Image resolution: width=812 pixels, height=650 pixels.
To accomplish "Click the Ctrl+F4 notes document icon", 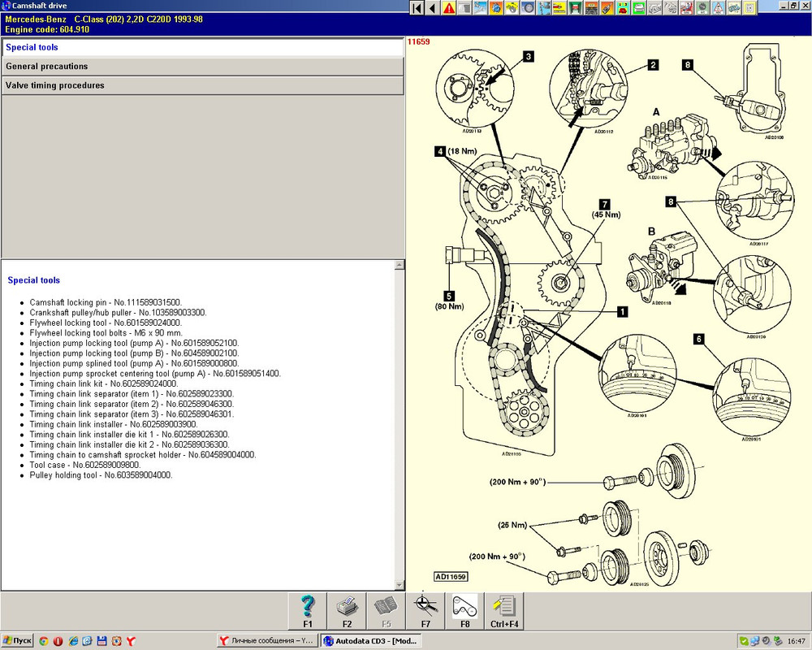I will point(504,611).
